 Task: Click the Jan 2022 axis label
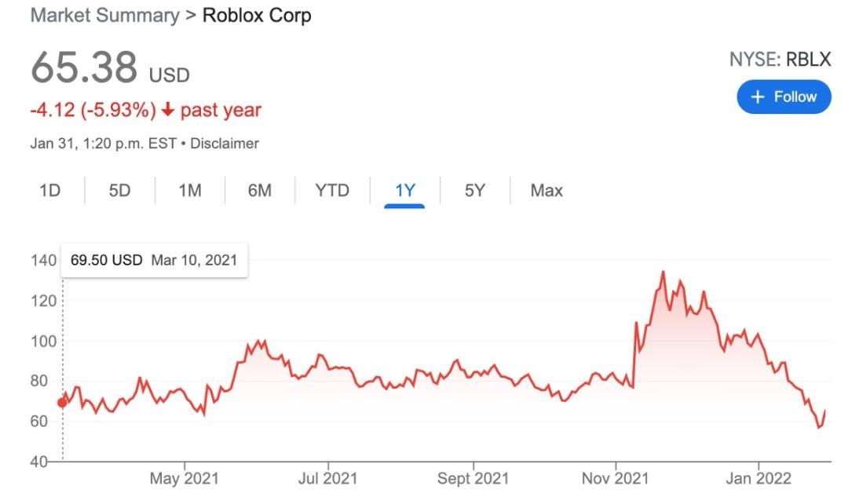pos(758,477)
